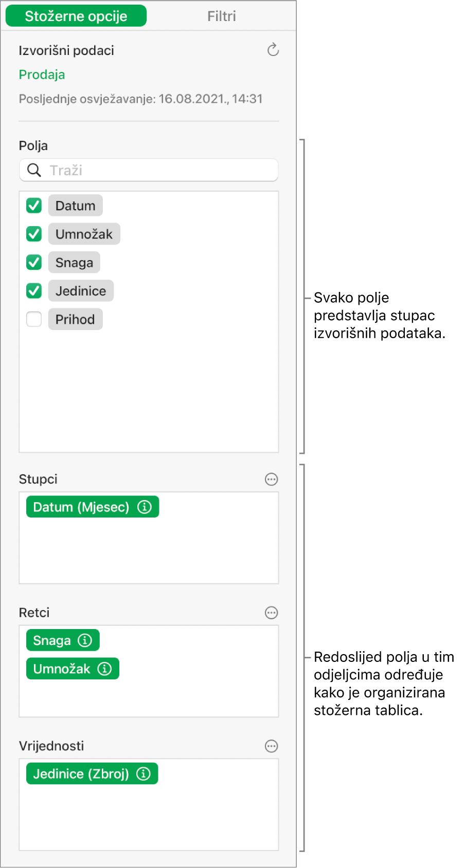
Task: Click the search magnifier icon in Polja
Action: point(34,170)
